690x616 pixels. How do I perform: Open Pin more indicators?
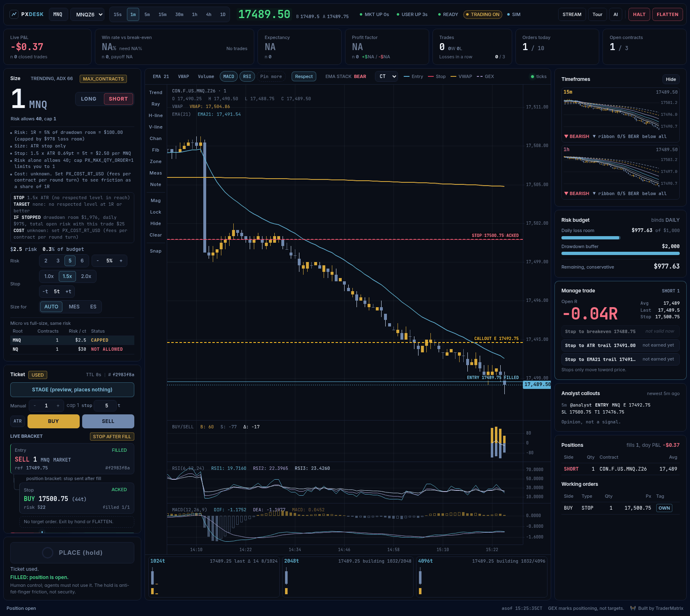click(x=271, y=76)
